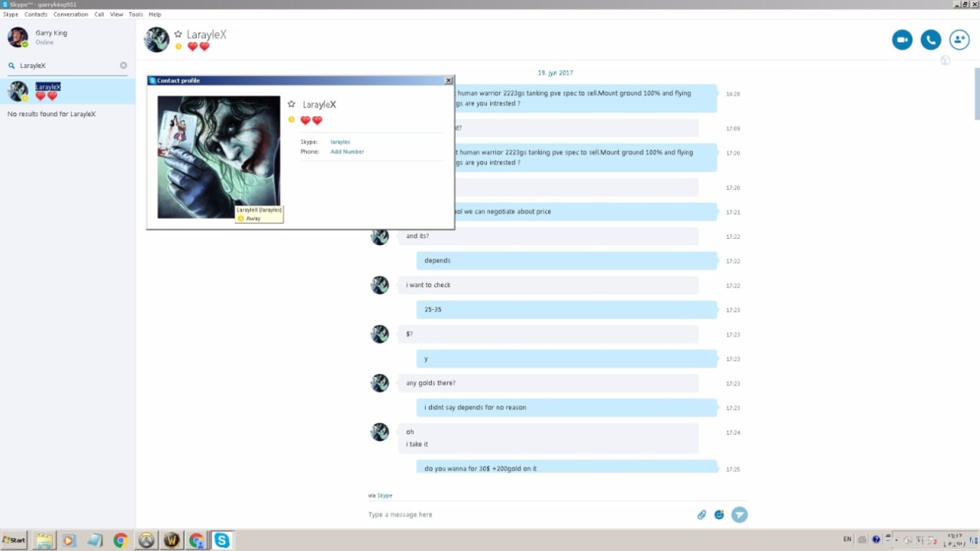The width and height of the screenshot is (980, 551).
Task: Start a video call with LarayleX
Action: [x=902, y=40]
